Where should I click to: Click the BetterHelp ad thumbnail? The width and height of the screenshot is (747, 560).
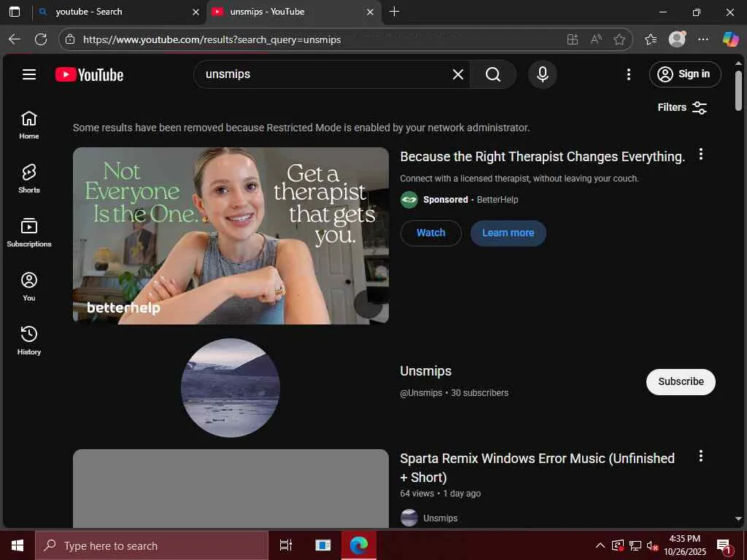click(231, 236)
